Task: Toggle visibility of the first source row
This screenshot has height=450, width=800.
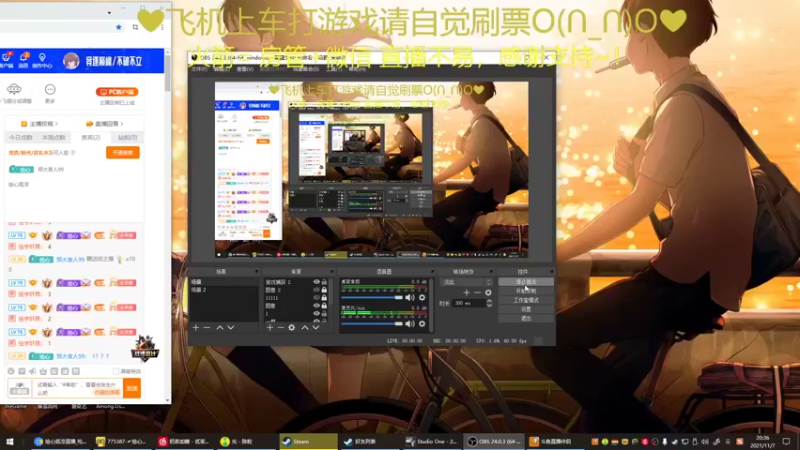Action: 316,282
